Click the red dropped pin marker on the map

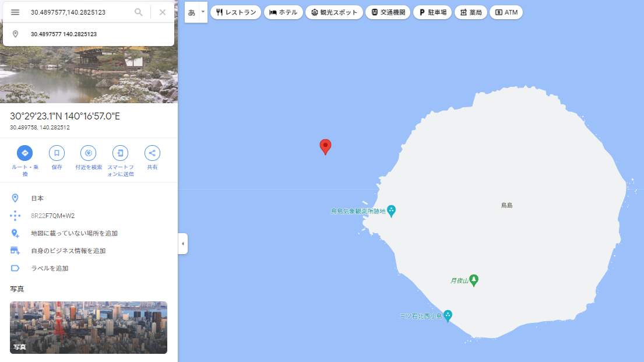325,147
